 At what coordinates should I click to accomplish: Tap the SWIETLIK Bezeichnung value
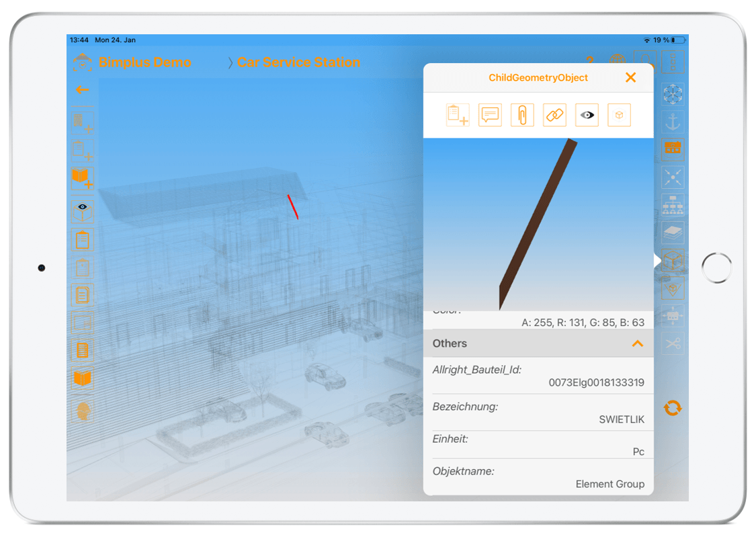tap(621, 419)
